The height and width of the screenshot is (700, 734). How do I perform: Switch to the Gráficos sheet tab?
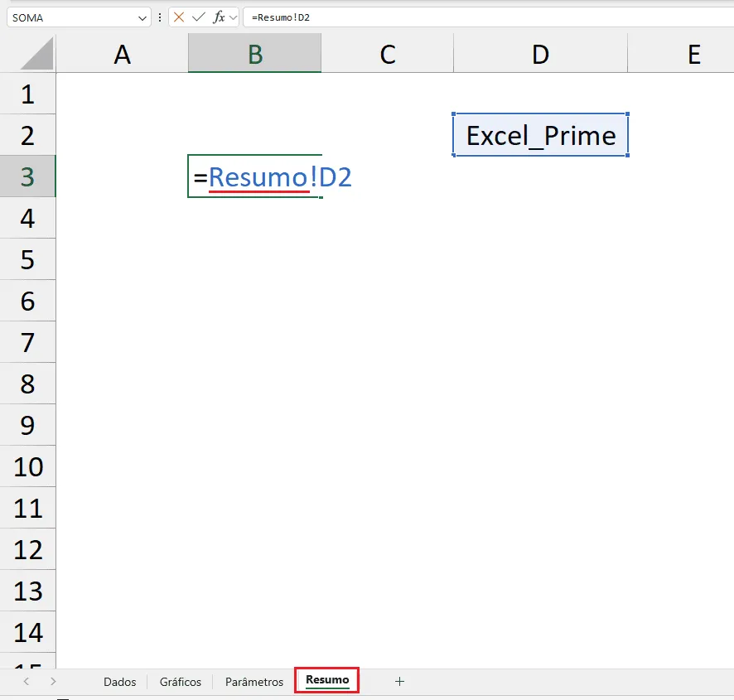pos(181,682)
